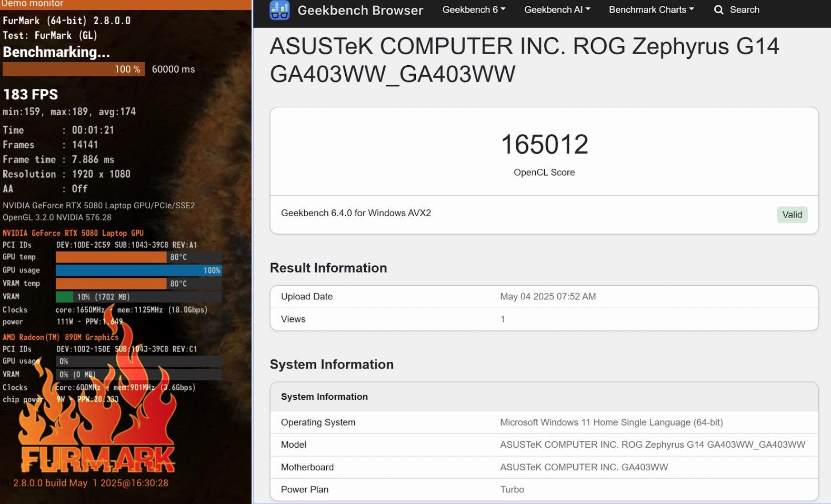
Task: Click the NVIDIA power 111W PPW reading
Action: click(89, 321)
